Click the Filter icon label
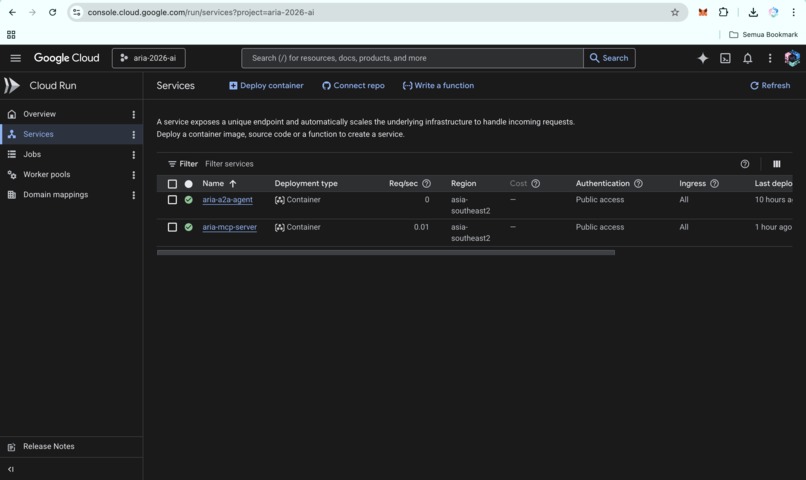 pyautogui.click(x=182, y=164)
